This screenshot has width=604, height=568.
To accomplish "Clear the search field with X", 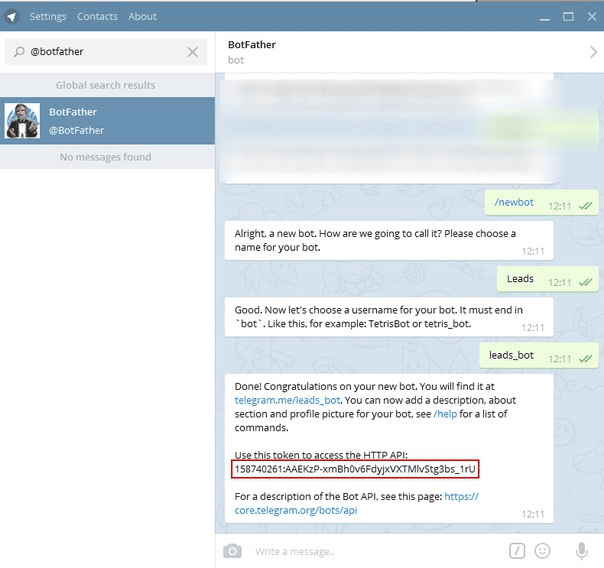I will coord(193,52).
